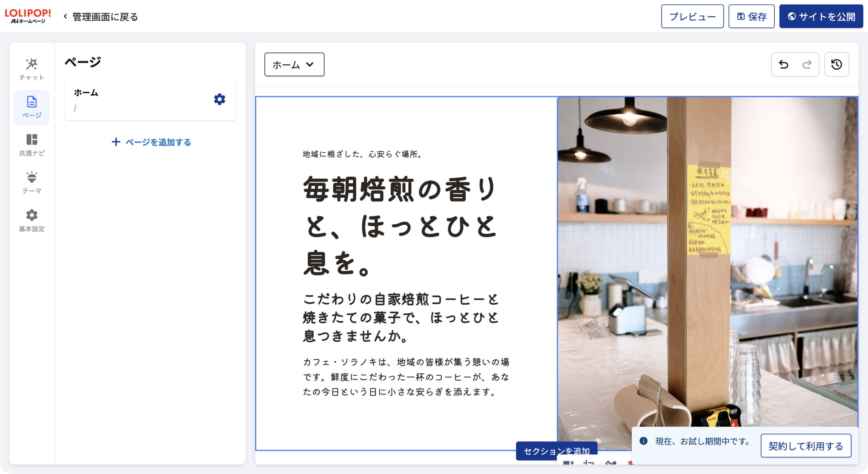Open the テーマ sidebar panel
The image size is (868, 474).
point(32,183)
